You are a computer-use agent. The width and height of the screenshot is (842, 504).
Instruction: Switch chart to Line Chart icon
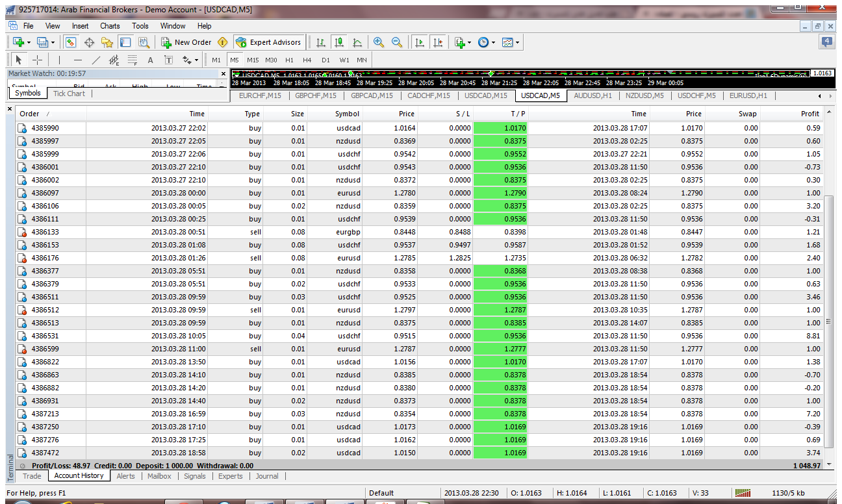(357, 42)
